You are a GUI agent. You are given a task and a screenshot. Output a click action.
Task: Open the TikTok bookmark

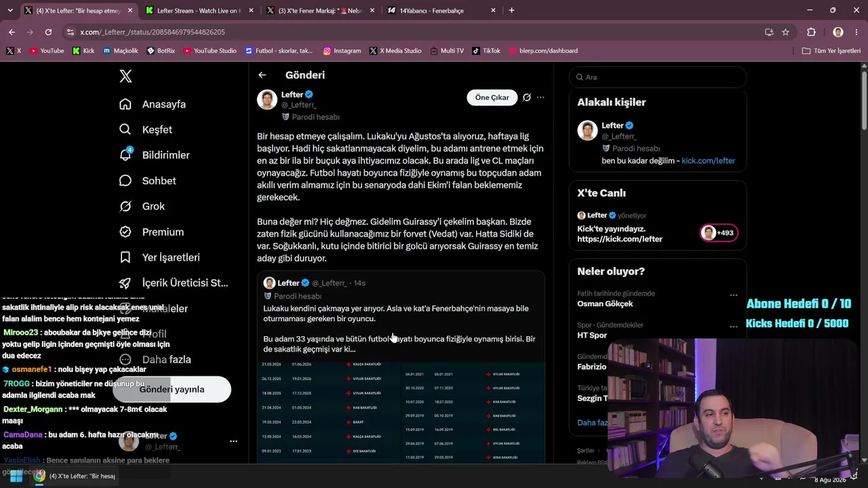486,51
